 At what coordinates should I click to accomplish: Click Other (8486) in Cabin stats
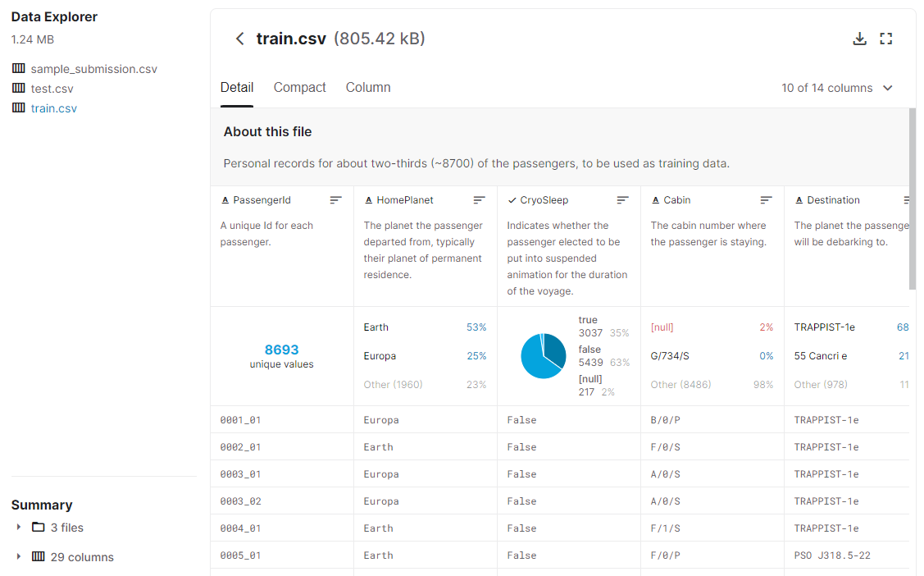point(680,384)
